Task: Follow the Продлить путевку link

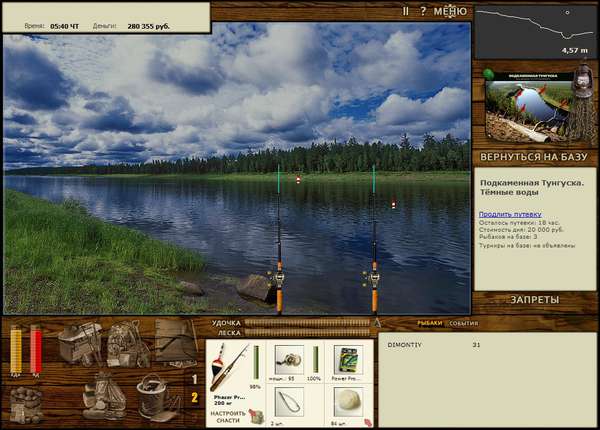Action: pos(510,214)
